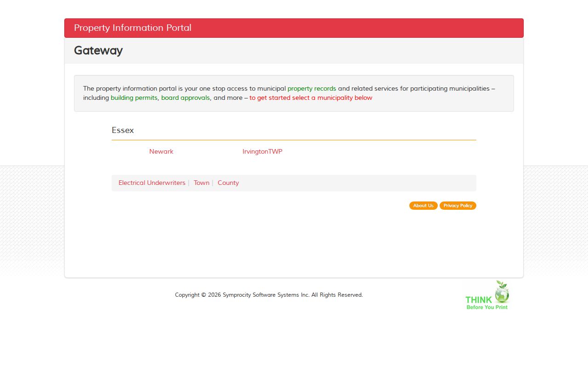588x368 pixels.
Task: Click the green 'property records' text
Action: [x=312, y=88]
